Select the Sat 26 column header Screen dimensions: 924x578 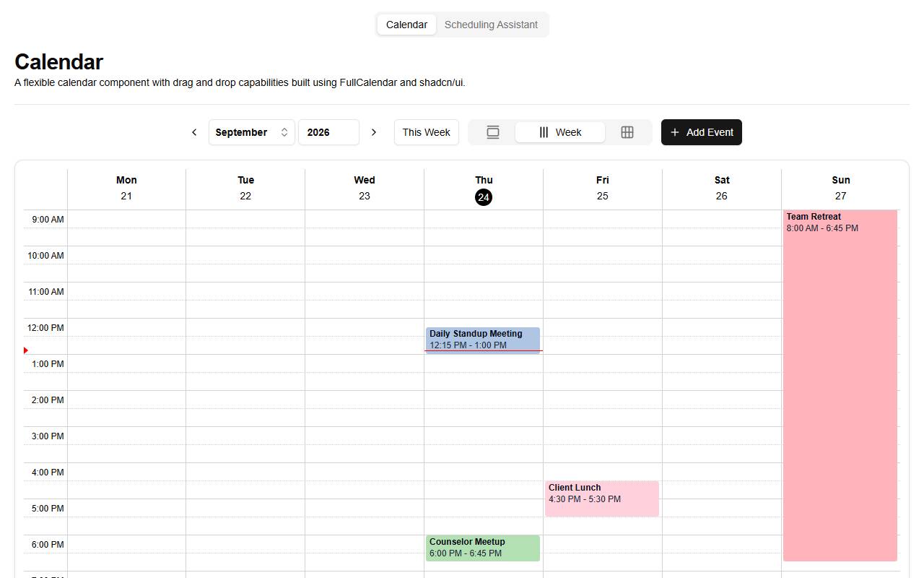tap(722, 189)
